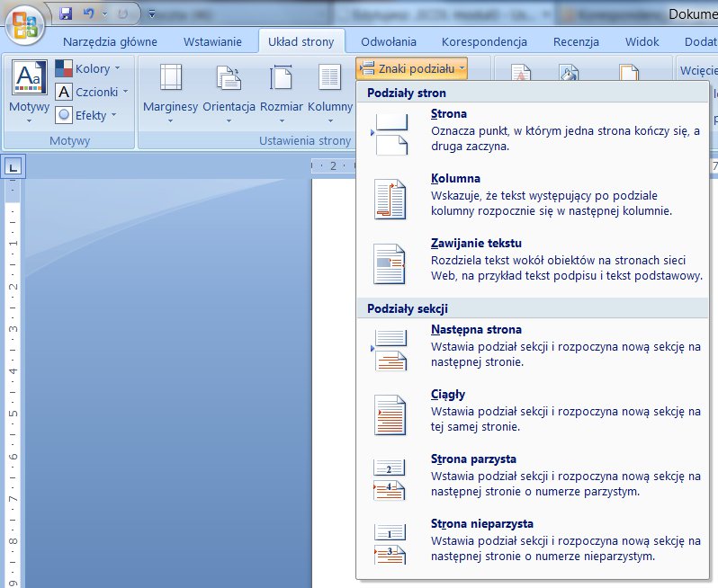Screen dimensions: 718x588
Task: Insert Następna strona section break
Action: click(x=533, y=348)
